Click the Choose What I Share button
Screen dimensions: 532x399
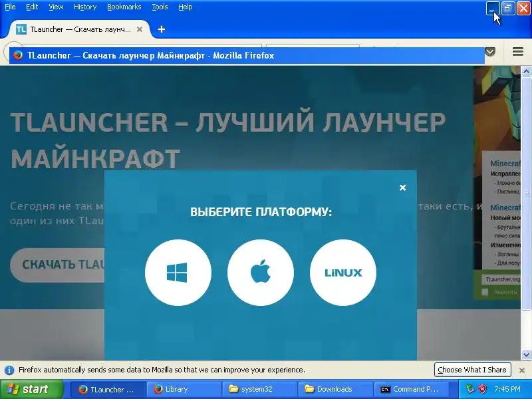pos(472,370)
